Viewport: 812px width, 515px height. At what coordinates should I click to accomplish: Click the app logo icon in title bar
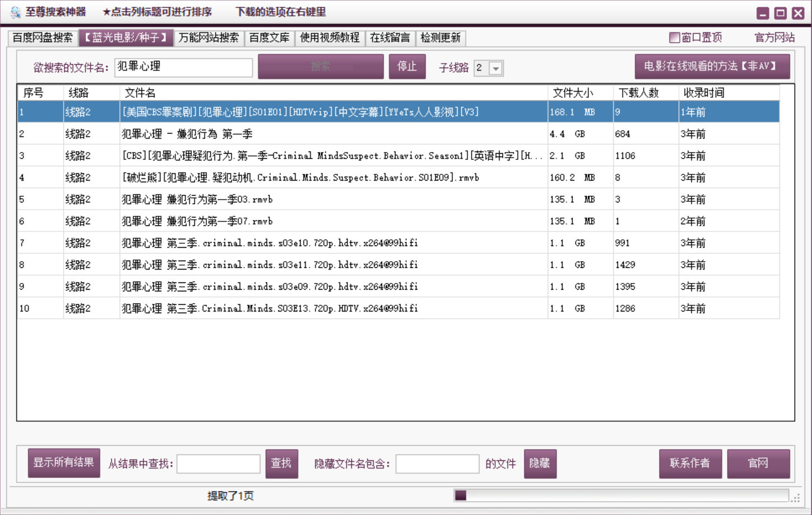pyautogui.click(x=15, y=12)
